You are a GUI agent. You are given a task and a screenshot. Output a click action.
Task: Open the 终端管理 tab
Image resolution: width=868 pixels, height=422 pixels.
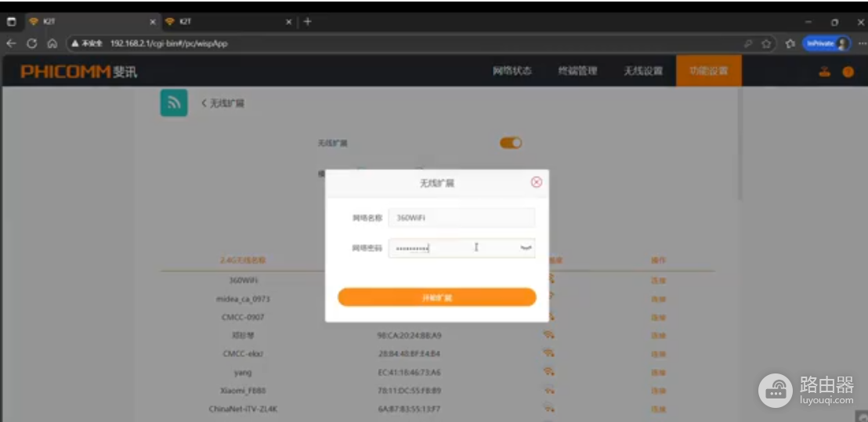tap(577, 70)
